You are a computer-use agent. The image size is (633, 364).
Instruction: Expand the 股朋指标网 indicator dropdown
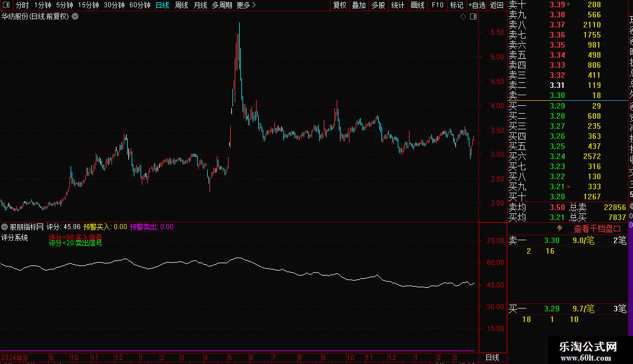point(4,227)
